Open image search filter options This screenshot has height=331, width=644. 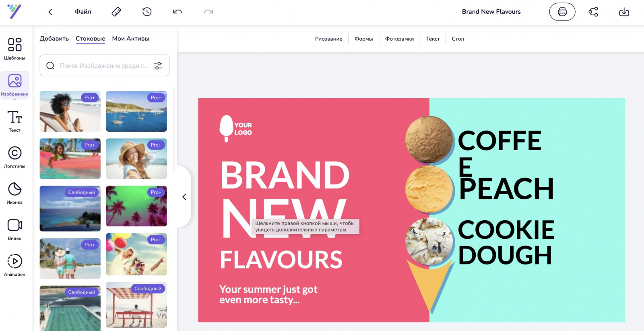pos(158,66)
